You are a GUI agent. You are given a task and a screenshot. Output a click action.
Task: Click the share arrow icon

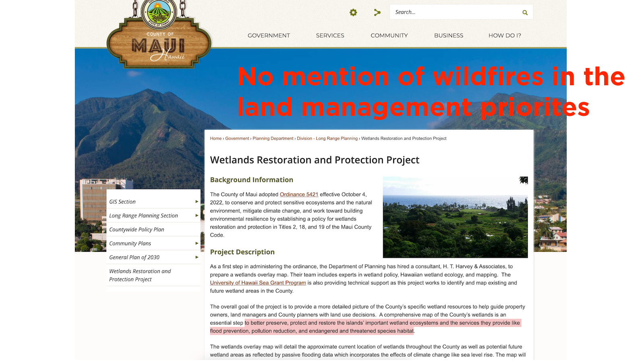377,12
